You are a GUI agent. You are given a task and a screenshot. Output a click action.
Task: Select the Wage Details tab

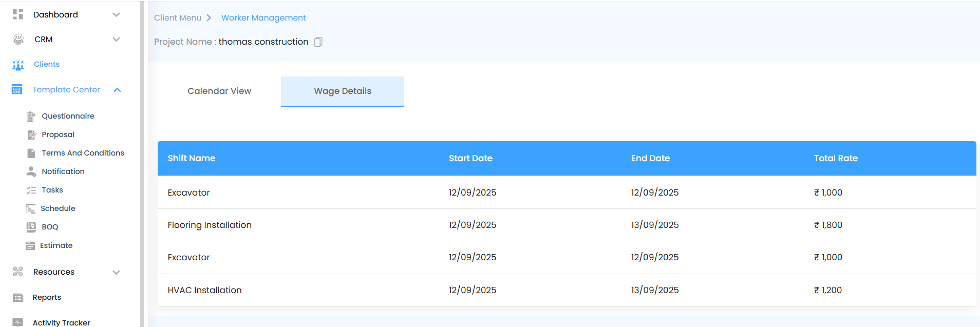coord(343,91)
